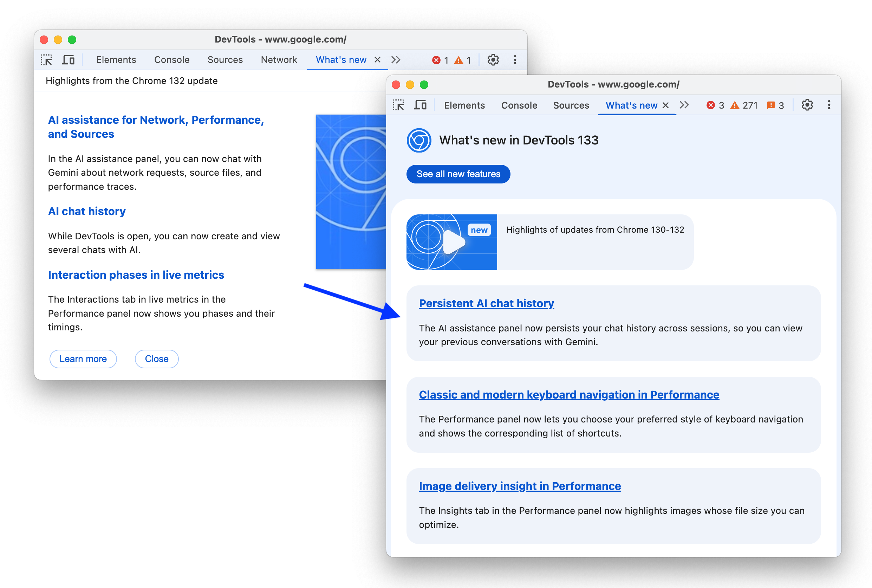Select the Network tab
872x588 pixels.
pos(277,60)
